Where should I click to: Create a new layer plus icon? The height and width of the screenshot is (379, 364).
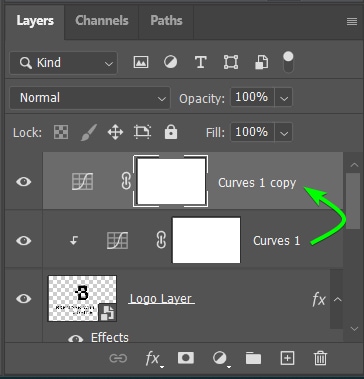287,358
